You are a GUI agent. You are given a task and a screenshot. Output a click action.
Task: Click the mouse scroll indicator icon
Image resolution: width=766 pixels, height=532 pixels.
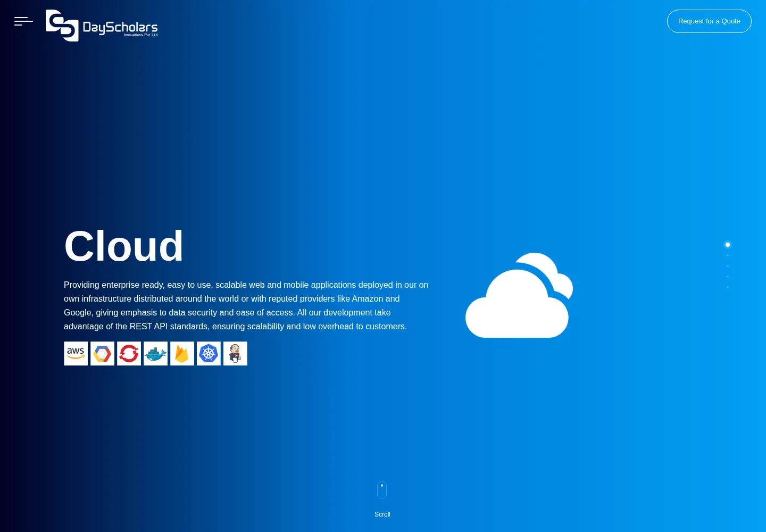382,490
